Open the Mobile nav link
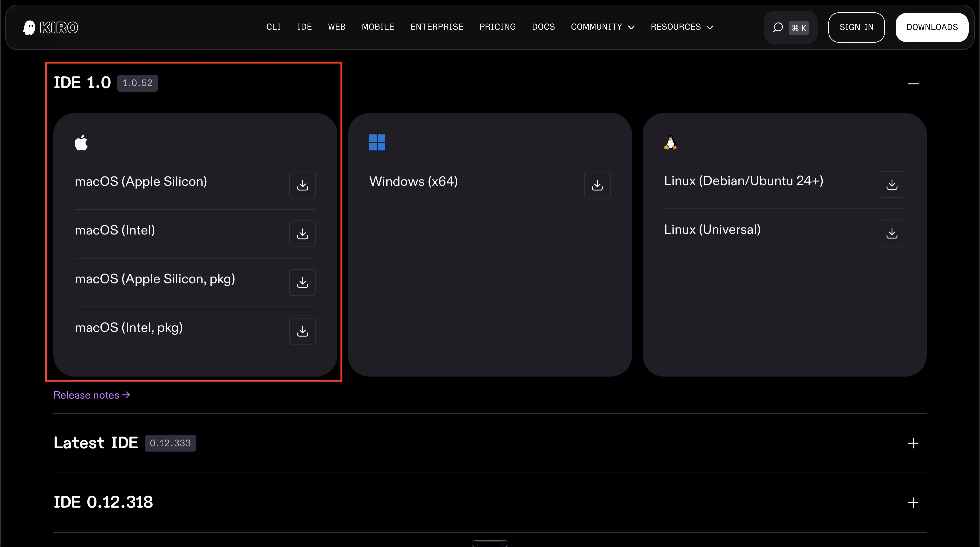The height and width of the screenshot is (547, 980). tap(378, 27)
